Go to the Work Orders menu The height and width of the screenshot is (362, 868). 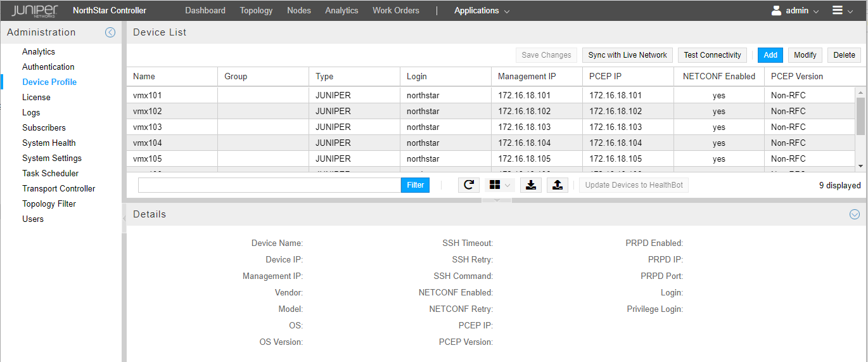(x=395, y=11)
